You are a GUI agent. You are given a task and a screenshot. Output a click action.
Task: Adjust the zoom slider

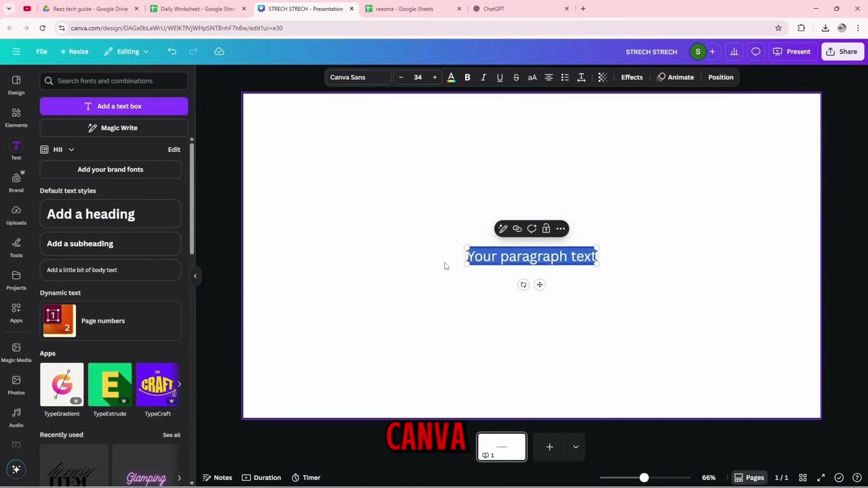644,478
